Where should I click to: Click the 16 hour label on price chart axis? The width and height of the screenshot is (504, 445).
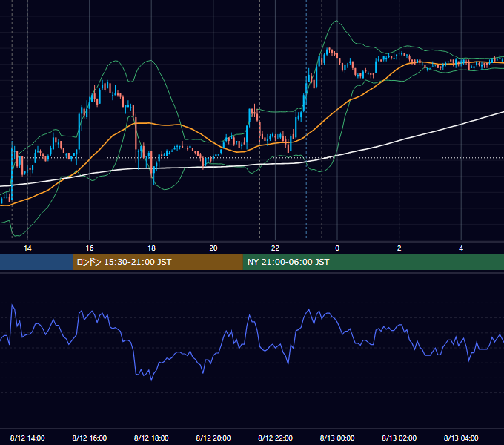click(x=90, y=248)
